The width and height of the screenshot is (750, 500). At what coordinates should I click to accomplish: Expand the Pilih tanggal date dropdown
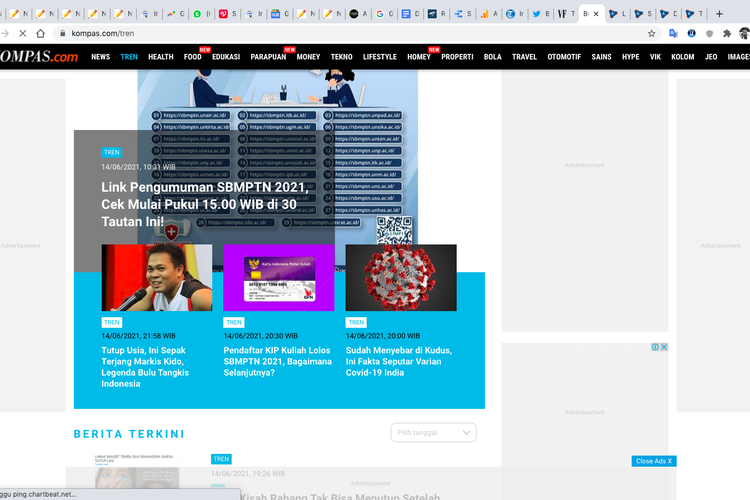(433, 432)
